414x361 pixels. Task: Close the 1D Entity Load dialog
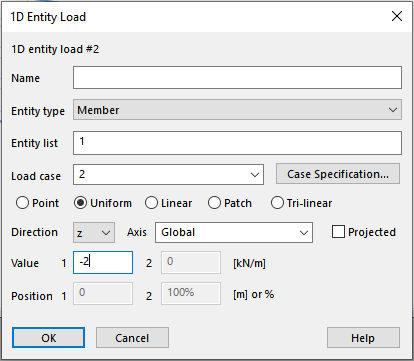pos(397,16)
